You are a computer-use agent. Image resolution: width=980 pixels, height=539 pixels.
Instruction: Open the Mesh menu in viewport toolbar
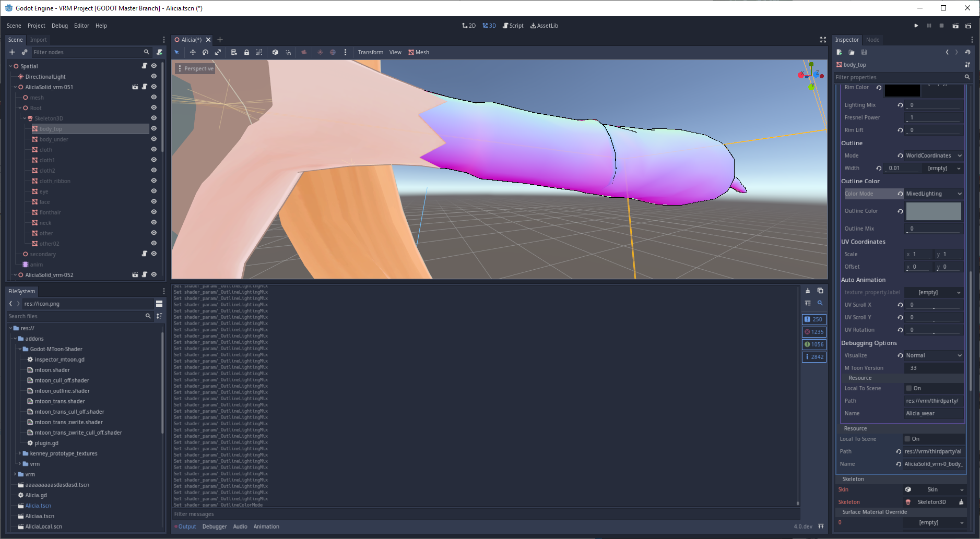(x=419, y=52)
